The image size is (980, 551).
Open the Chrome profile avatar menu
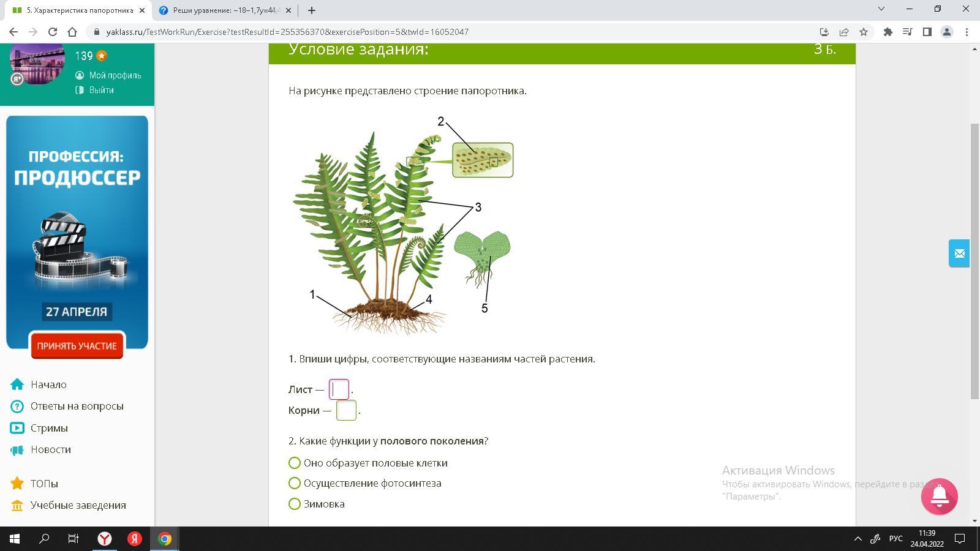tap(946, 32)
